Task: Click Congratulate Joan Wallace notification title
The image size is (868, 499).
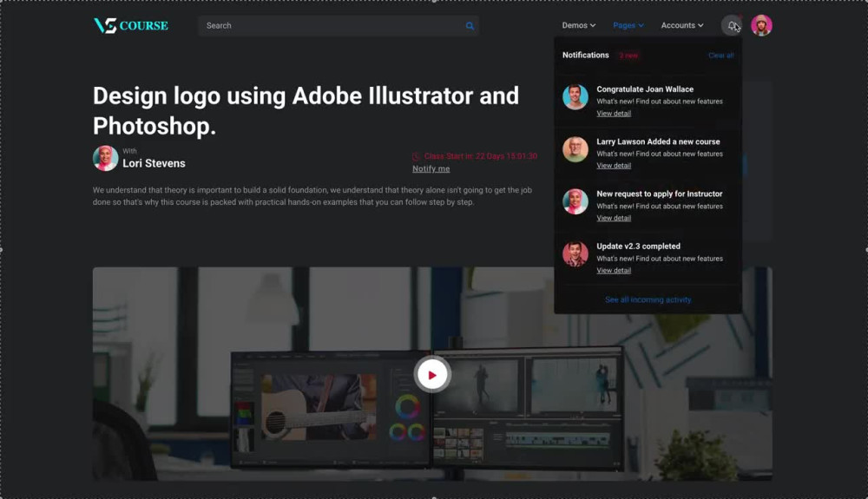Action: click(x=645, y=89)
